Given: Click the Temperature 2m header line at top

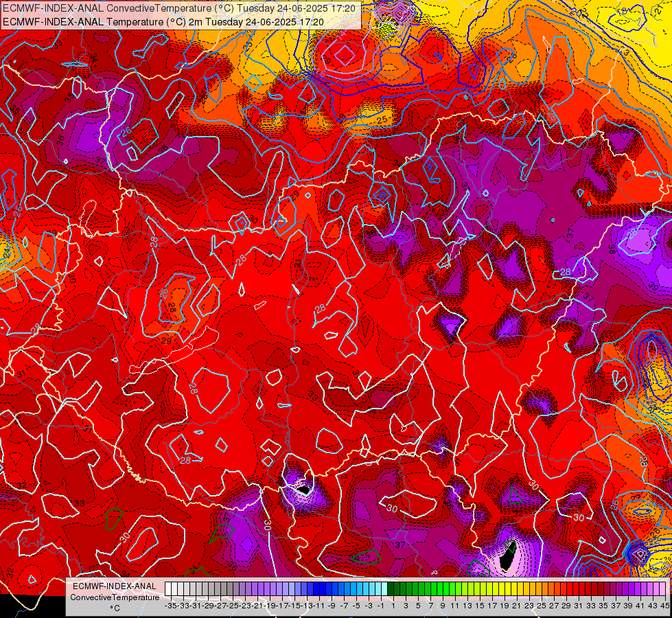Looking at the screenshot, I should point(163,22).
